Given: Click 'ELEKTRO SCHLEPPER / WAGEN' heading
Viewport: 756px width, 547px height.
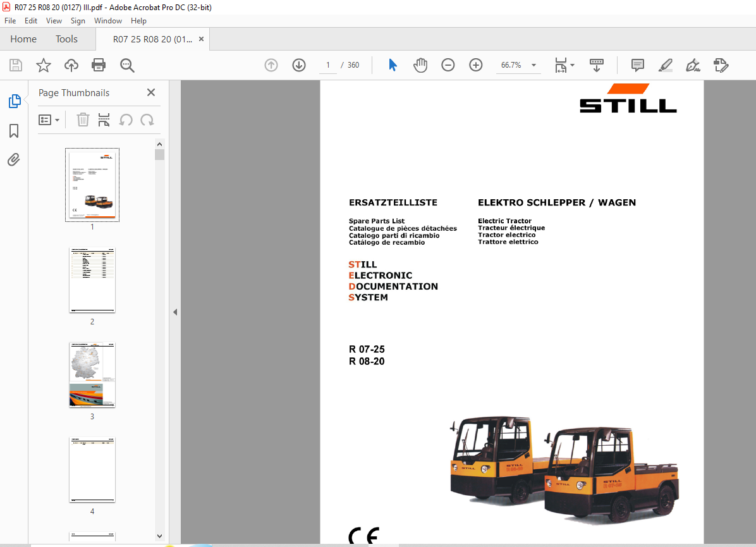Looking at the screenshot, I should pos(557,202).
